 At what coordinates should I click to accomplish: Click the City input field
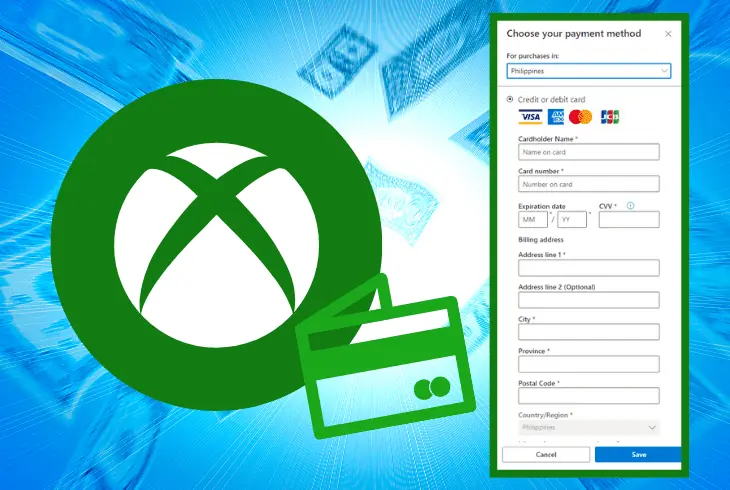point(588,332)
